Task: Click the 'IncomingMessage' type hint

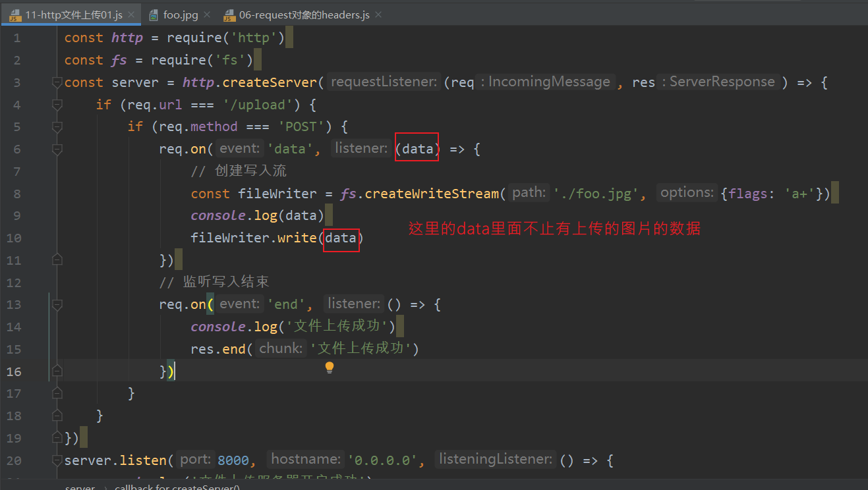Action: (x=548, y=82)
